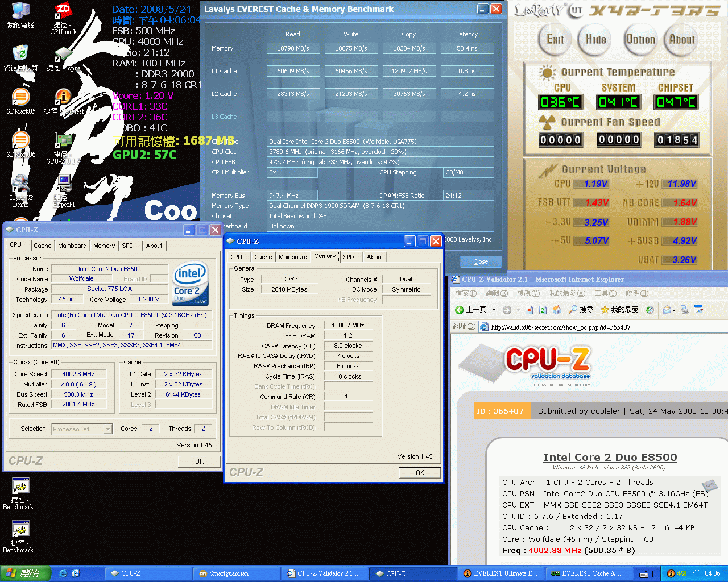Open the History icon in Internet Explorer toolbar
Viewport: 728px width, 582px height.
(x=650, y=310)
